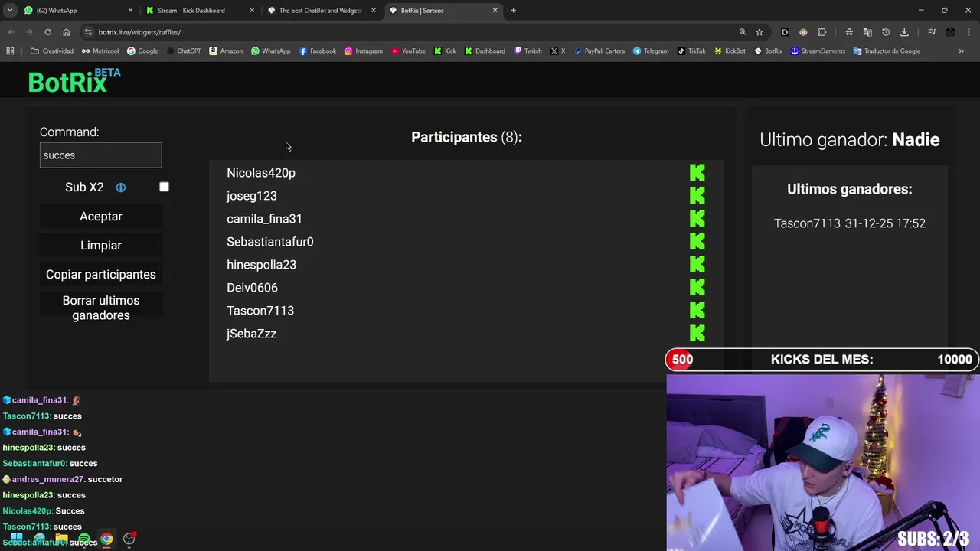Open the ChatGPT bookmark
Image resolution: width=980 pixels, height=551 pixels.
point(184,51)
